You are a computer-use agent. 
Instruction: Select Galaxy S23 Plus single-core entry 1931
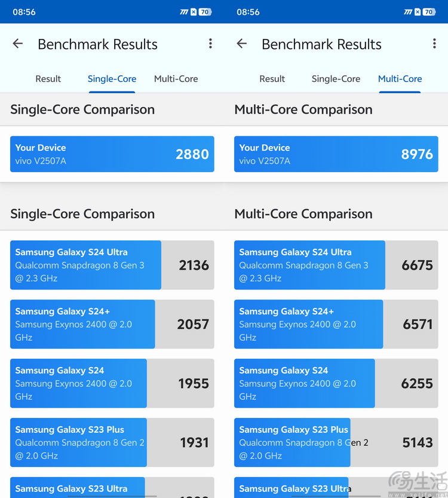pos(112,442)
